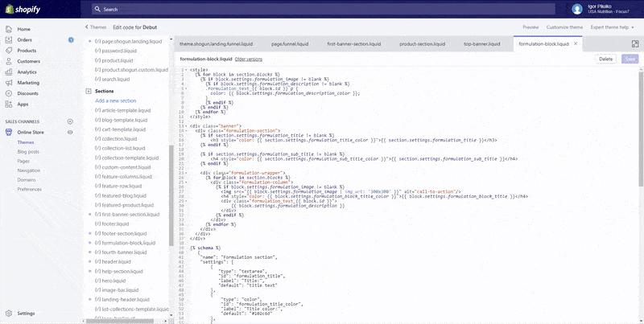The width and height of the screenshot is (644, 324).
Task: Open article-template.liquid file
Action: (x=123, y=110)
